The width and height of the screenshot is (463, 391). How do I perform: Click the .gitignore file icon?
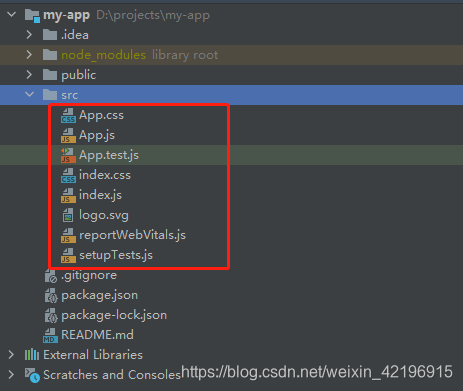click(51, 276)
